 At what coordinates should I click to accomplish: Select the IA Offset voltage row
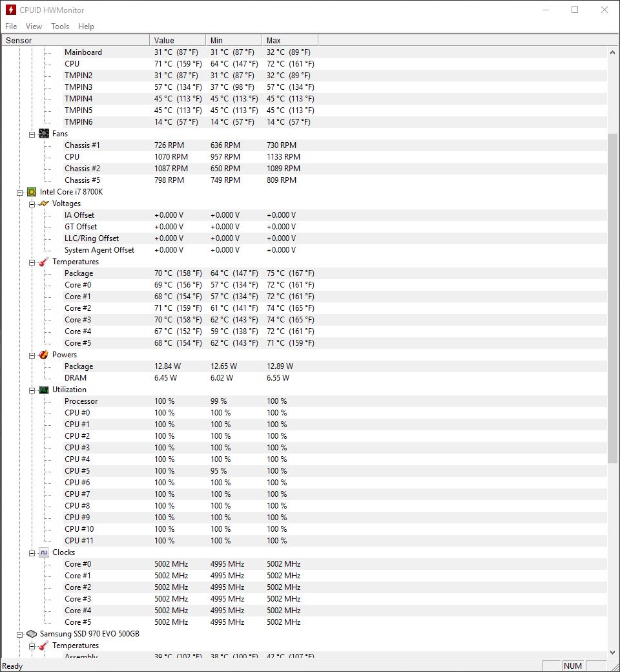335,215
